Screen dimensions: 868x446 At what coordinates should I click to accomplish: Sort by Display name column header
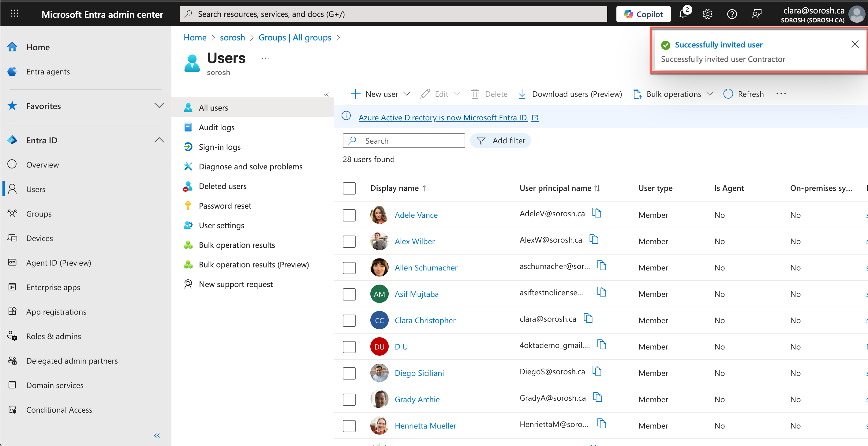[x=394, y=188]
